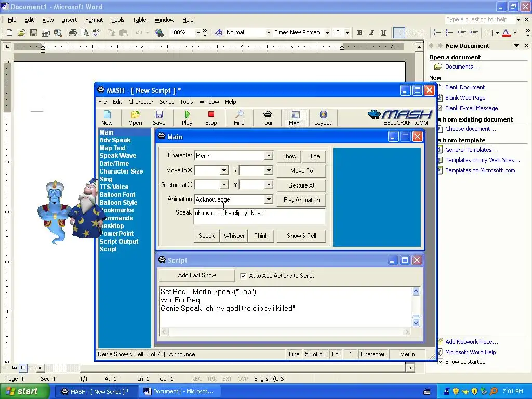Expand the Character Merlin dropdown
The width and height of the screenshot is (532, 399).
(269, 156)
